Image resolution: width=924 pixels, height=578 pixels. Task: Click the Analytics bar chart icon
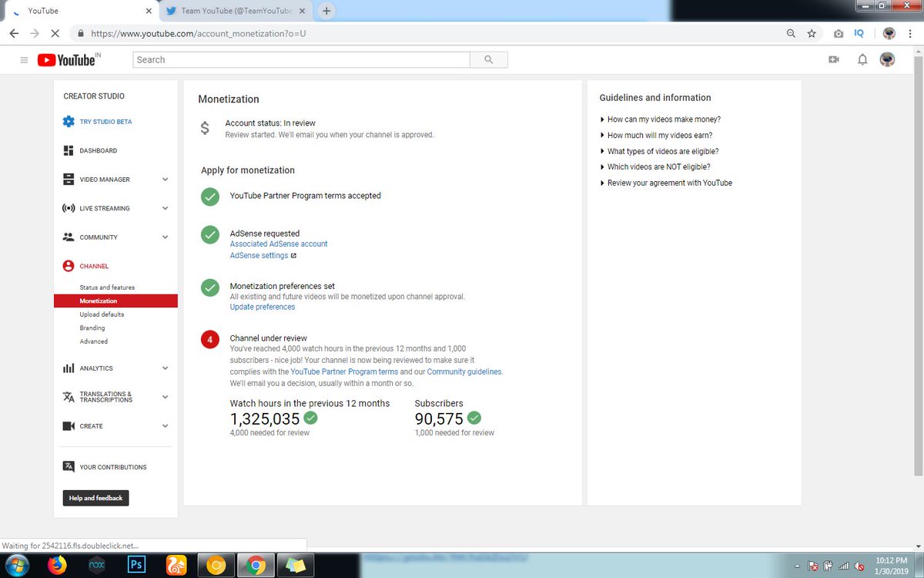pyautogui.click(x=69, y=368)
